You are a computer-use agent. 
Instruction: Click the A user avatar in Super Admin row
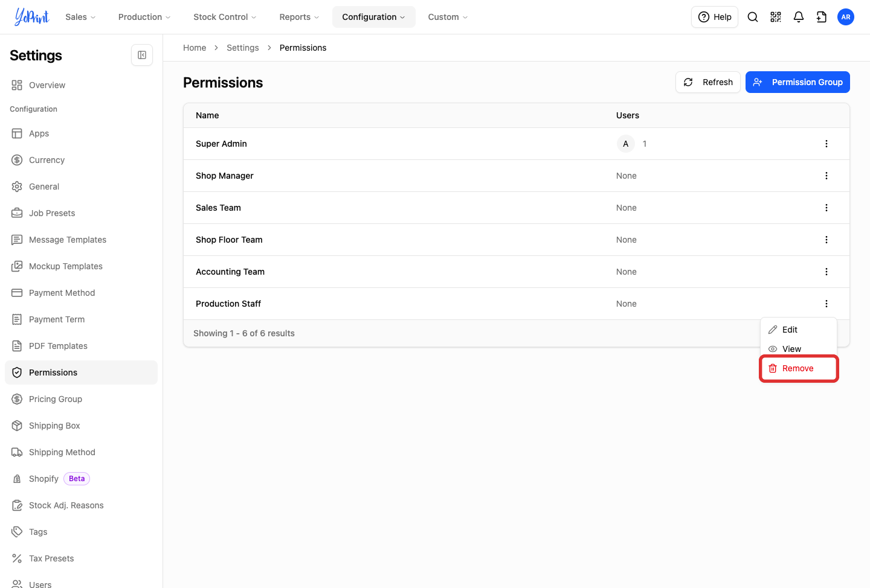tap(626, 144)
